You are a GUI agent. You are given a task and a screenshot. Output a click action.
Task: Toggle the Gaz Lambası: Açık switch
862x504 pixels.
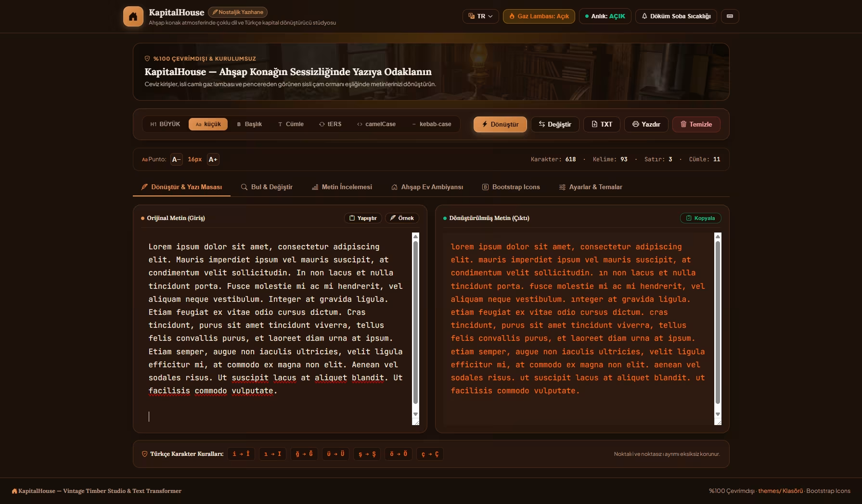click(539, 16)
